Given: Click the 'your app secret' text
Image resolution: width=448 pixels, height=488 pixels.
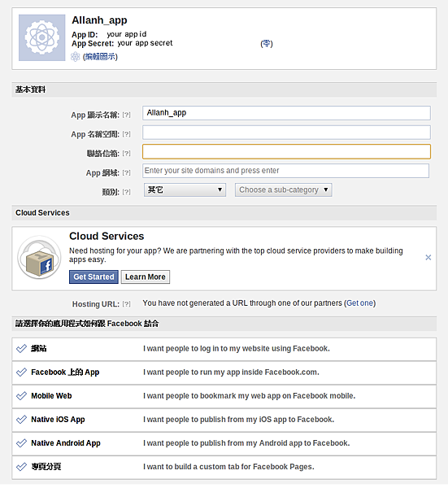Looking at the screenshot, I should click(x=145, y=43).
